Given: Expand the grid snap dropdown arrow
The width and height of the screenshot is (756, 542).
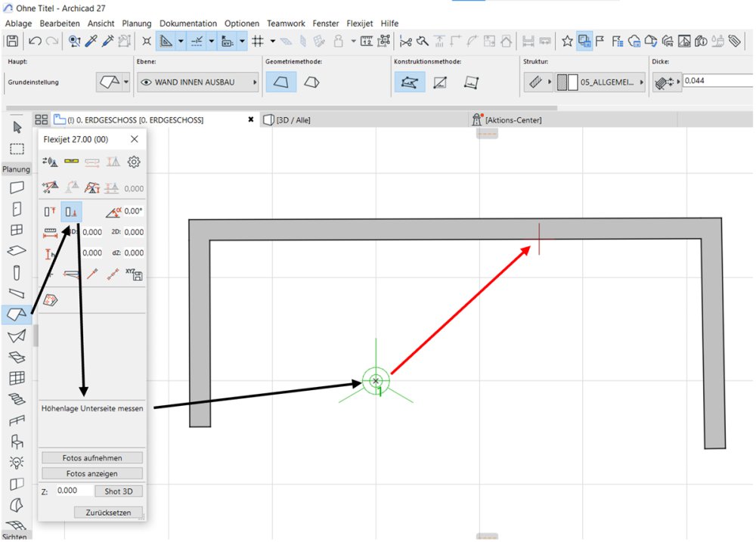Looking at the screenshot, I should pyautogui.click(x=272, y=42).
